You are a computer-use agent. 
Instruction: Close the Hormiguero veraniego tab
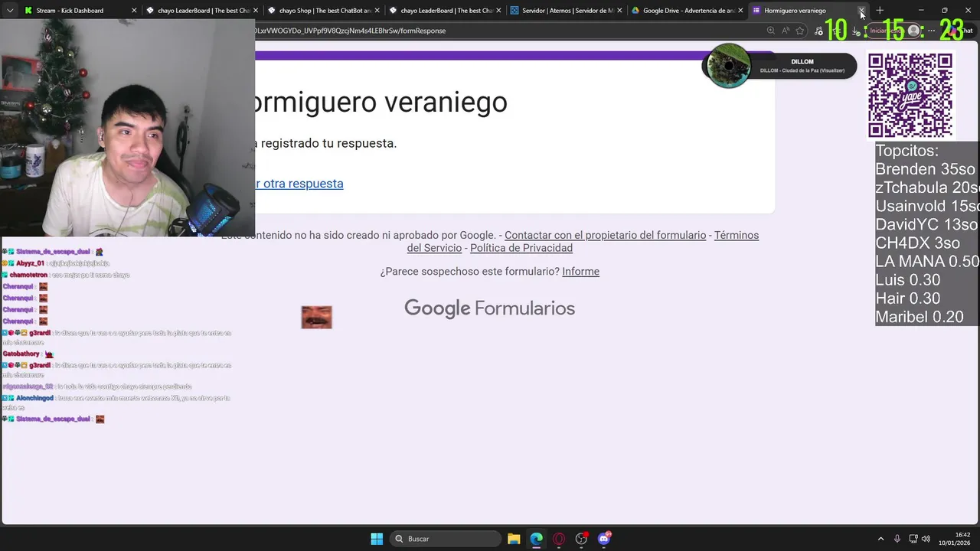[x=861, y=11]
